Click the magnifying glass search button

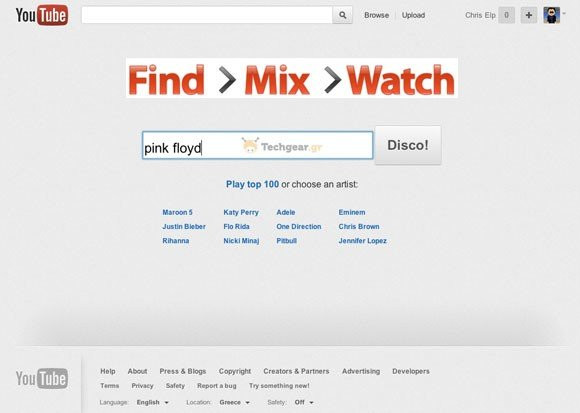point(343,15)
